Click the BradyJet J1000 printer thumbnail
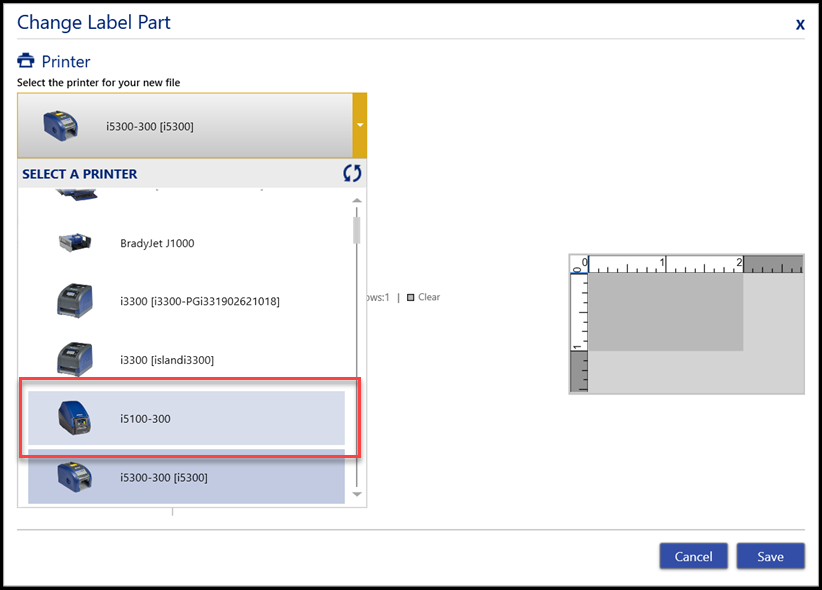822x590 pixels. coord(75,243)
